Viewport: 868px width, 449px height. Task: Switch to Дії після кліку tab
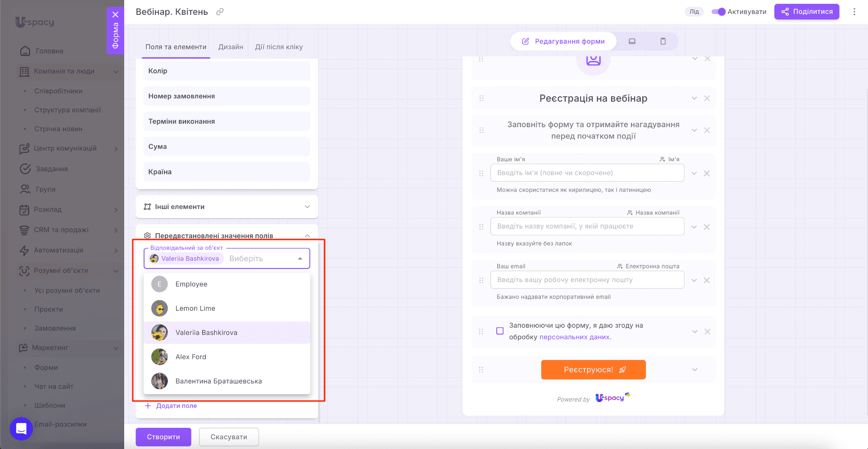(279, 47)
